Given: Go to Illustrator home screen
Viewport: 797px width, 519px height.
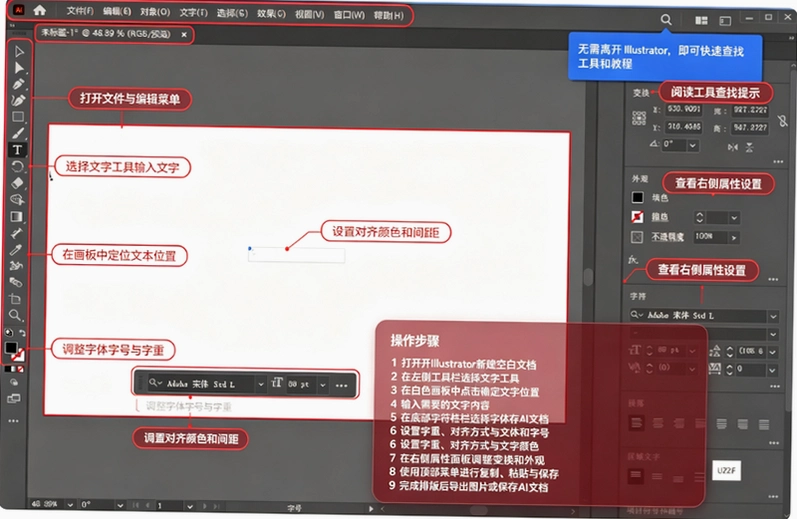Looking at the screenshot, I should (x=39, y=10).
